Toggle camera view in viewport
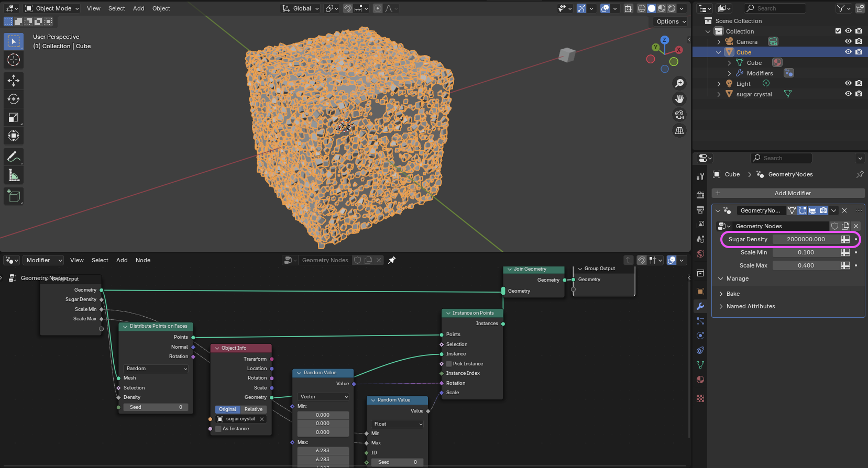868x468 pixels. point(679,115)
